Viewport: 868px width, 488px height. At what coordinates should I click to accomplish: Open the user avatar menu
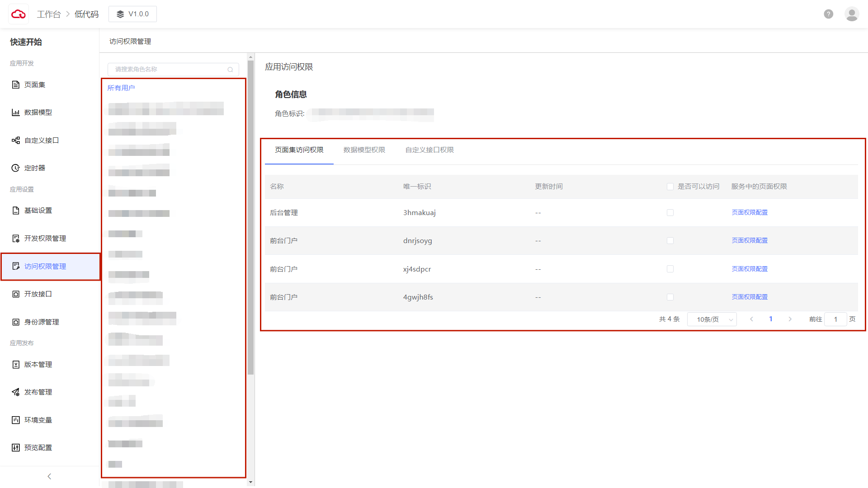coord(852,14)
